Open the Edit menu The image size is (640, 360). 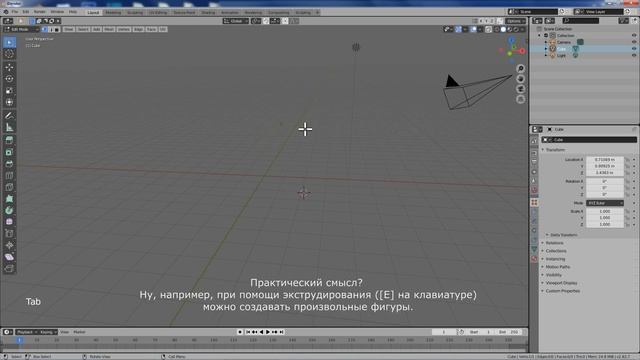pyautogui.click(x=26, y=12)
